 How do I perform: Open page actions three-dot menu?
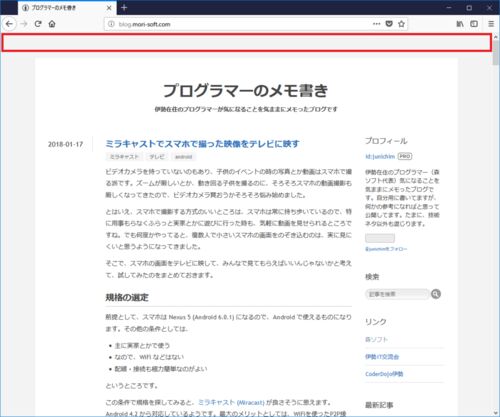[x=376, y=24]
